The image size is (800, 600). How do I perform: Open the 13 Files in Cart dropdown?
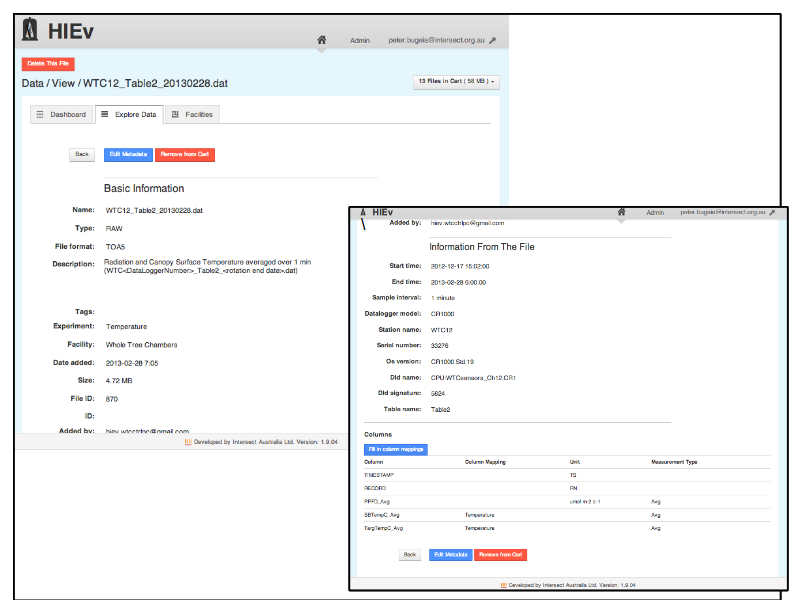coord(456,82)
